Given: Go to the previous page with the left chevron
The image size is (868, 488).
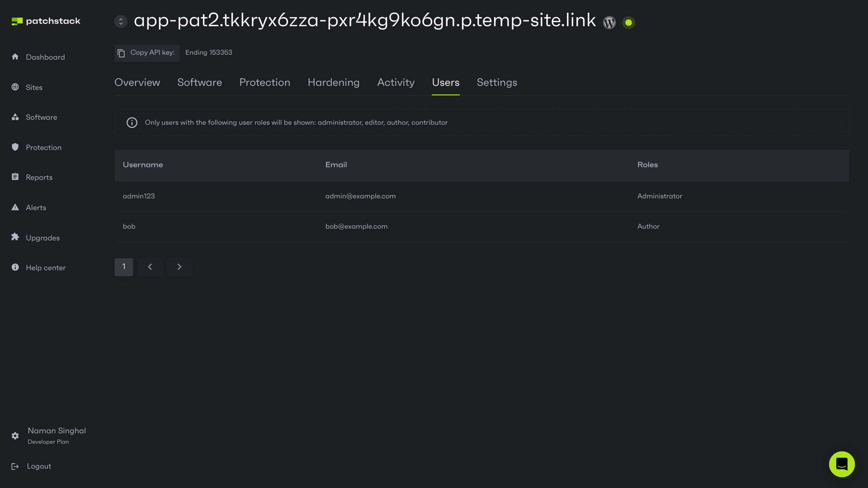Looking at the screenshot, I should 150,267.
